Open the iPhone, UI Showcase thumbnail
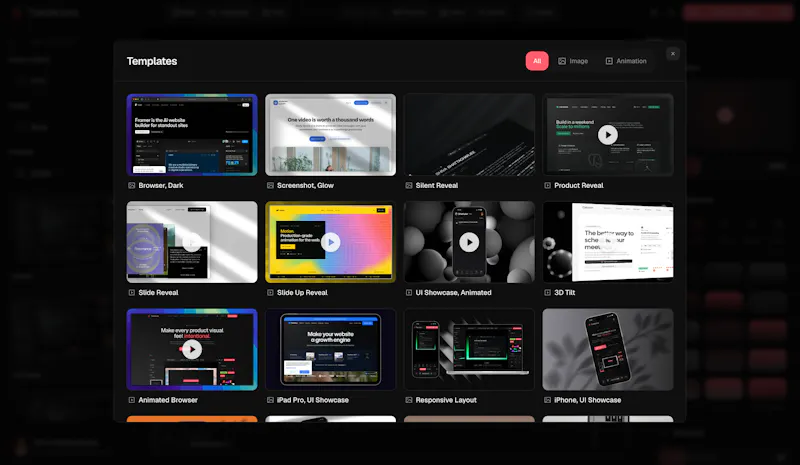Screen dimensions: 800x465 (608, 350)
